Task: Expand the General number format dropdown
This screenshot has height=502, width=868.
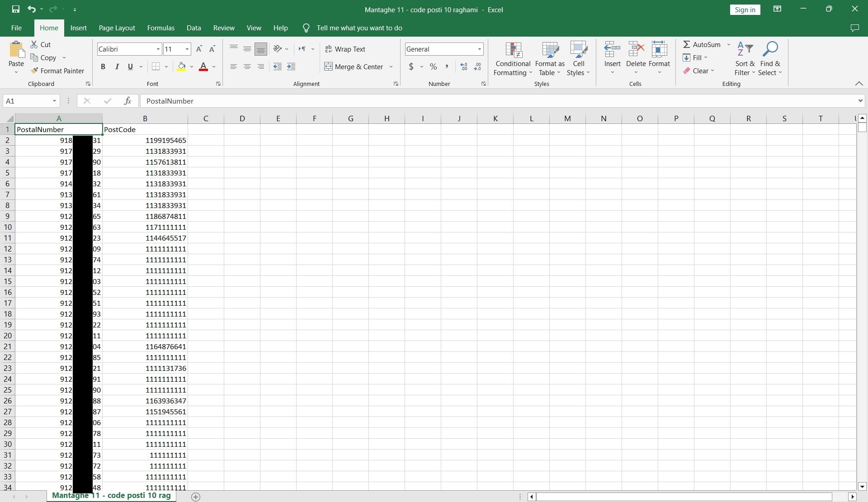Action: click(479, 49)
